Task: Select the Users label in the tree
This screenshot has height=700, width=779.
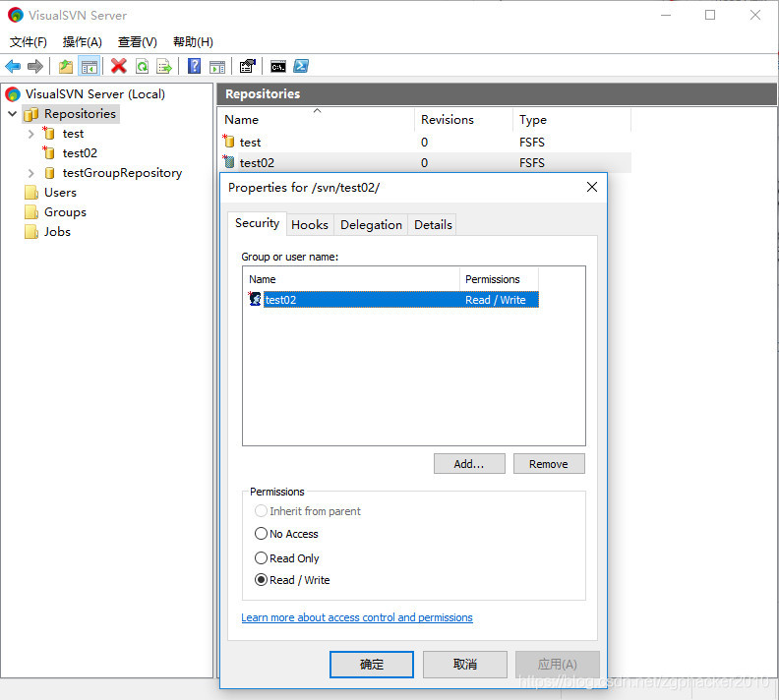Action: pyautogui.click(x=60, y=193)
